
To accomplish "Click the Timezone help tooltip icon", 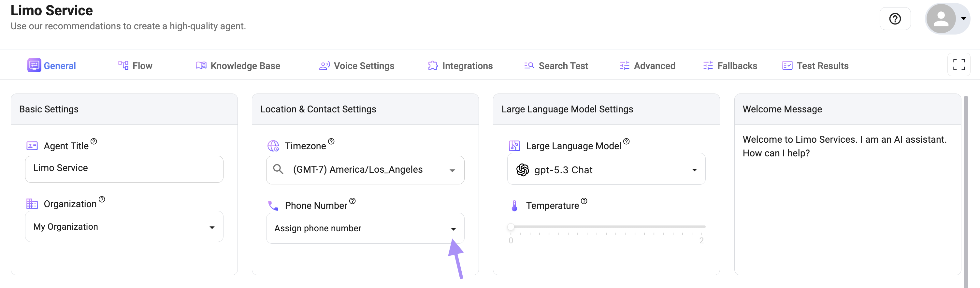I will pyautogui.click(x=331, y=141).
